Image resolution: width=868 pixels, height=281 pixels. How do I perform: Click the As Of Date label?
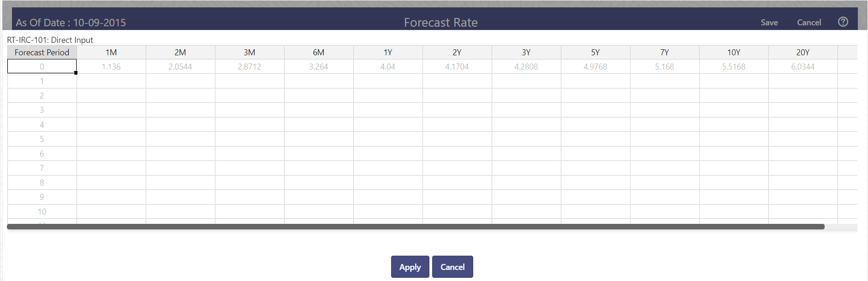71,22
